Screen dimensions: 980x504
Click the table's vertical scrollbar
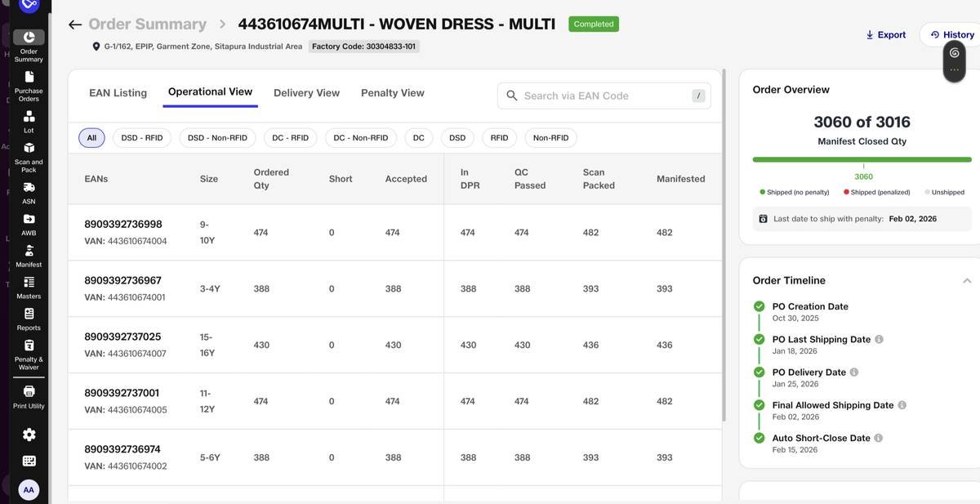coord(724,245)
